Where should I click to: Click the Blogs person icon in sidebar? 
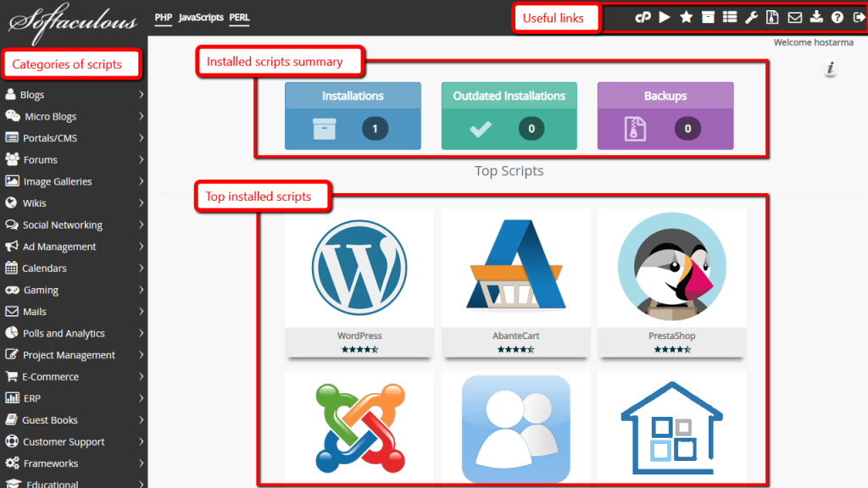(10, 94)
